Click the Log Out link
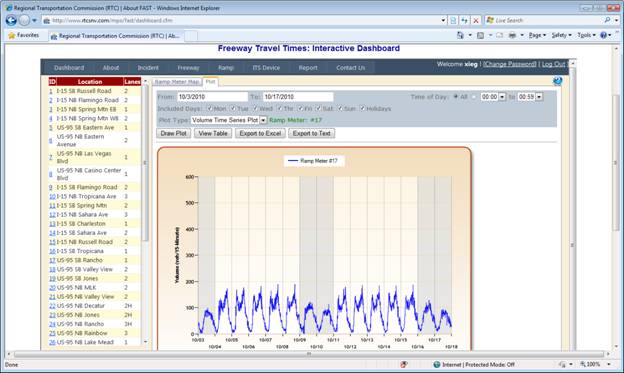 pyautogui.click(x=553, y=64)
